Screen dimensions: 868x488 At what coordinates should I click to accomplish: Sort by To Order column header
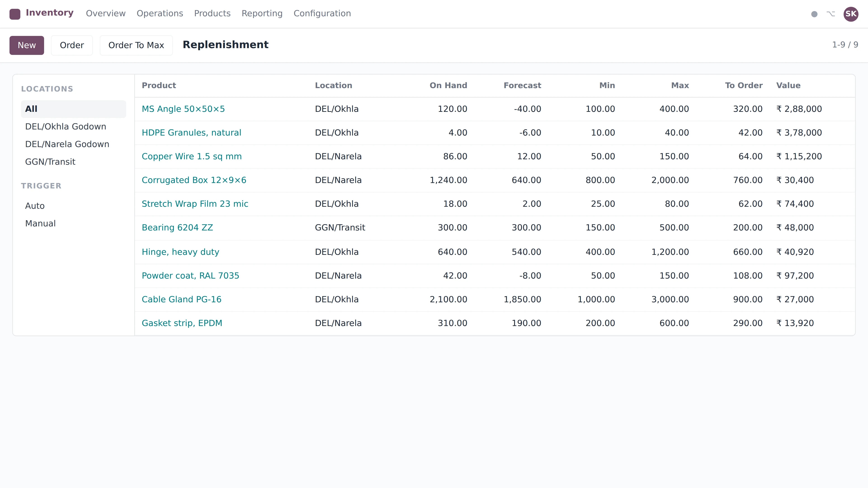(x=744, y=86)
